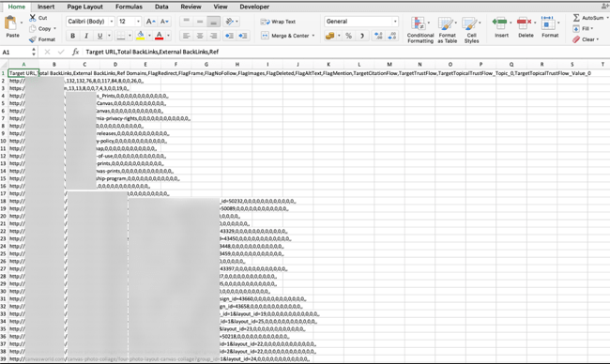Open the Developer tab

click(x=254, y=7)
